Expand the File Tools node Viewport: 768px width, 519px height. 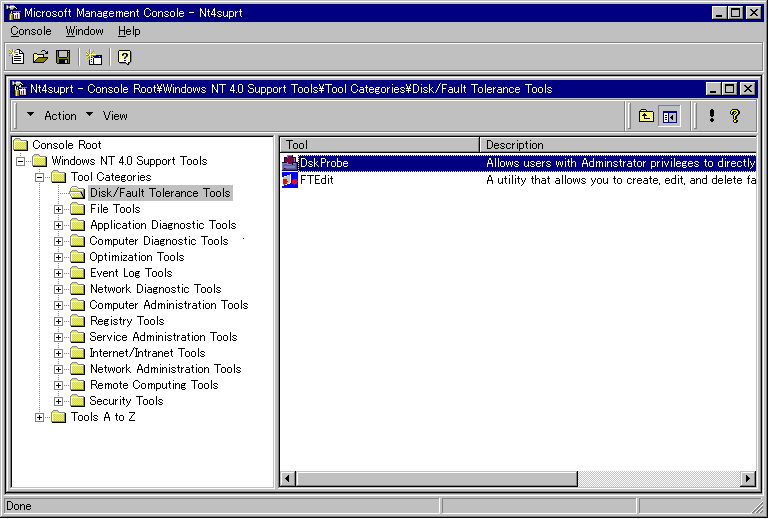[x=58, y=210]
